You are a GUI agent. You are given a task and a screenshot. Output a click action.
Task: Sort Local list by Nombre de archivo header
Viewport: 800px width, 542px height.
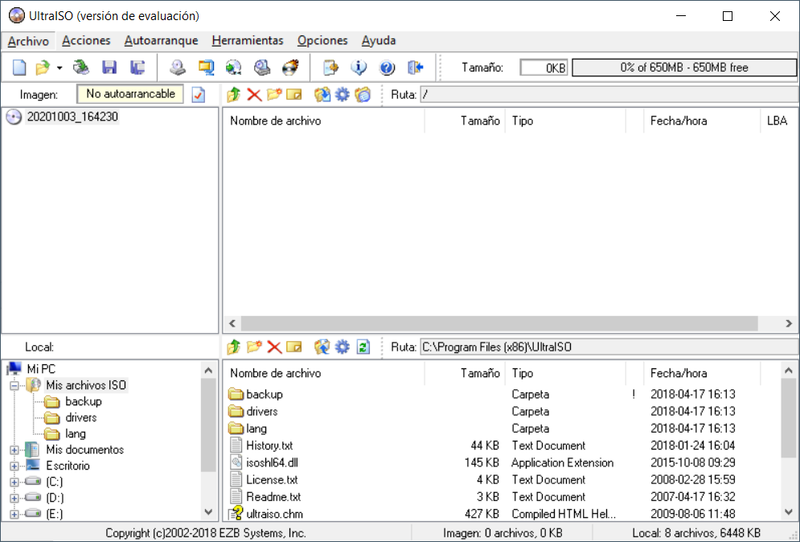[323, 373]
